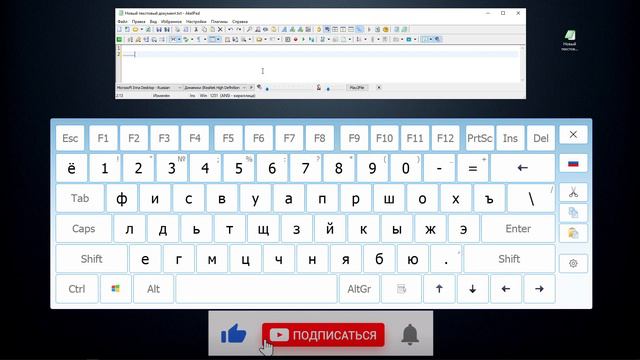Switch keyboard language via the Russian flag icon
The width and height of the screenshot is (640, 360).
[573, 164]
